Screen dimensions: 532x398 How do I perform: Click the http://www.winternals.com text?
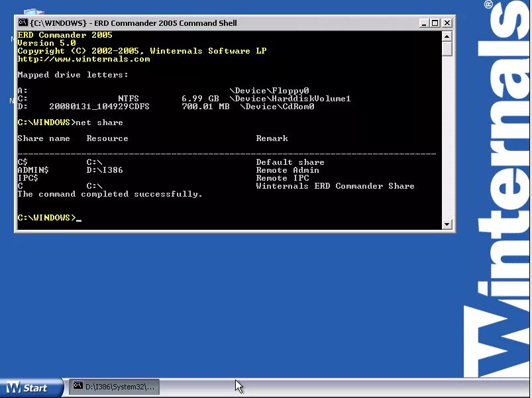(x=83, y=59)
